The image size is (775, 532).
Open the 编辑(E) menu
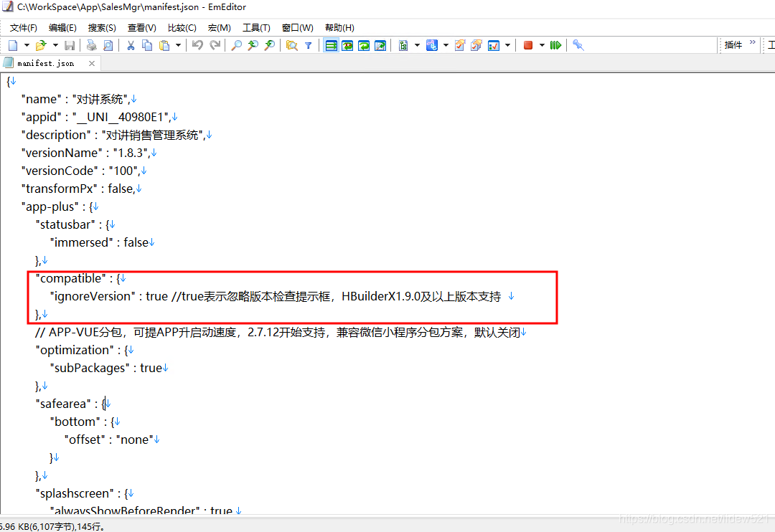pos(62,28)
